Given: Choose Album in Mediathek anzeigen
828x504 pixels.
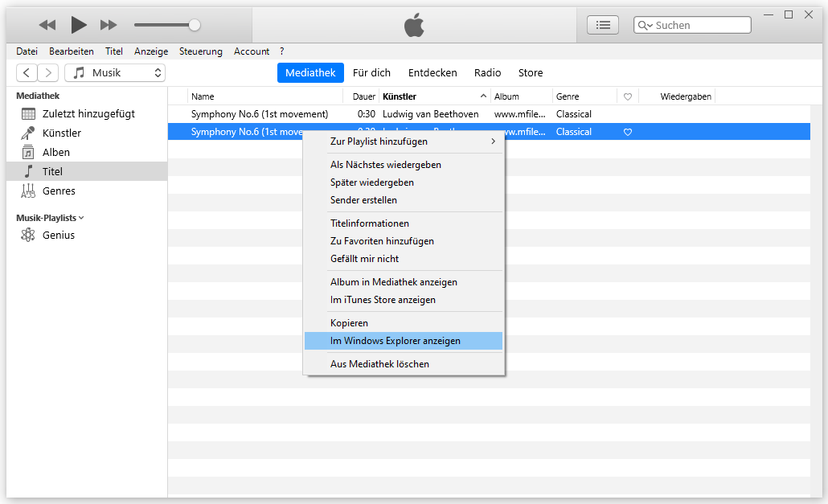Looking at the screenshot, I should pos(404,282).
